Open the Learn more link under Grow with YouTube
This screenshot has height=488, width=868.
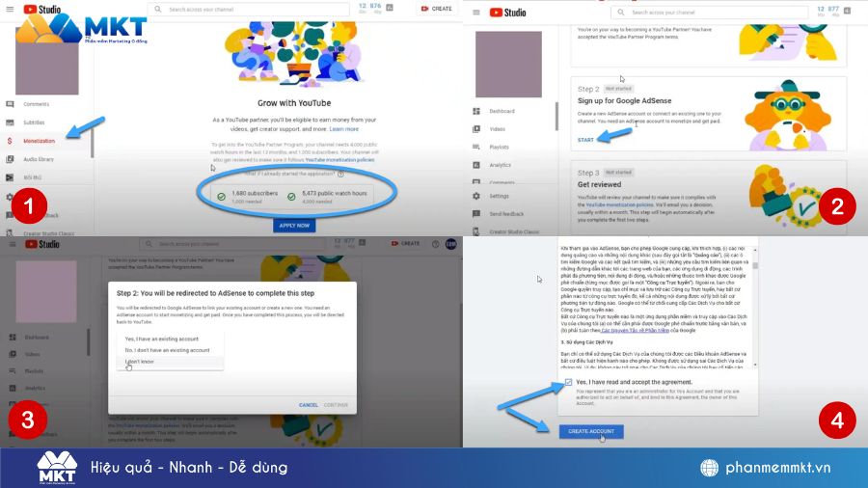tap(344, 128)
